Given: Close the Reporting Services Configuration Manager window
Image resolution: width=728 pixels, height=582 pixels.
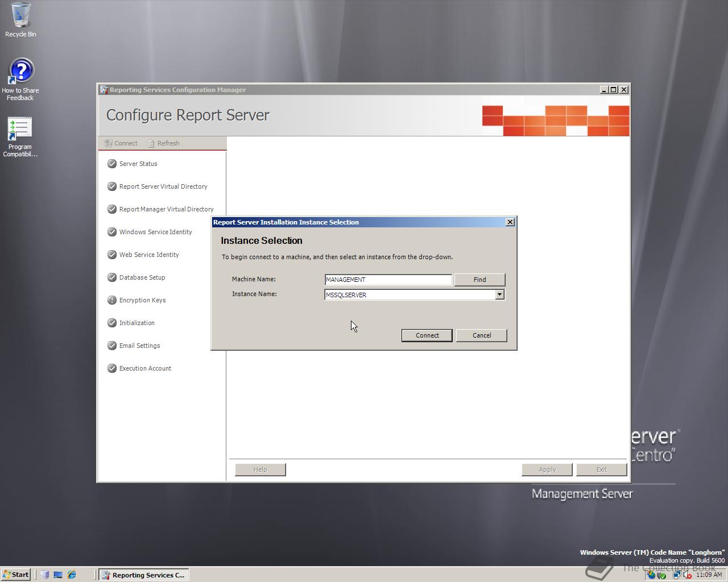Looking at the screenshot, I should [624, 90].
